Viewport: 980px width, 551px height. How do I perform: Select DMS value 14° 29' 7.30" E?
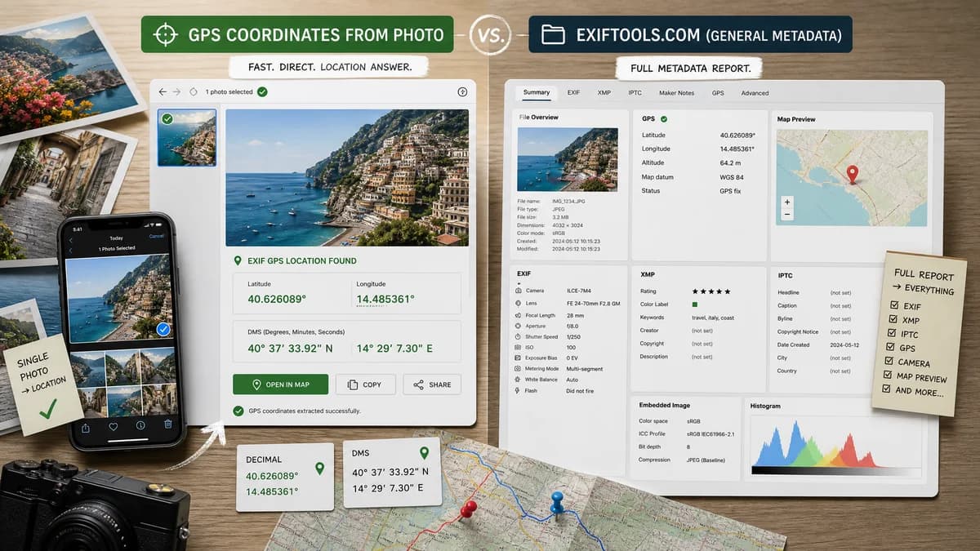pyautogui.click(x=394, y=349)
